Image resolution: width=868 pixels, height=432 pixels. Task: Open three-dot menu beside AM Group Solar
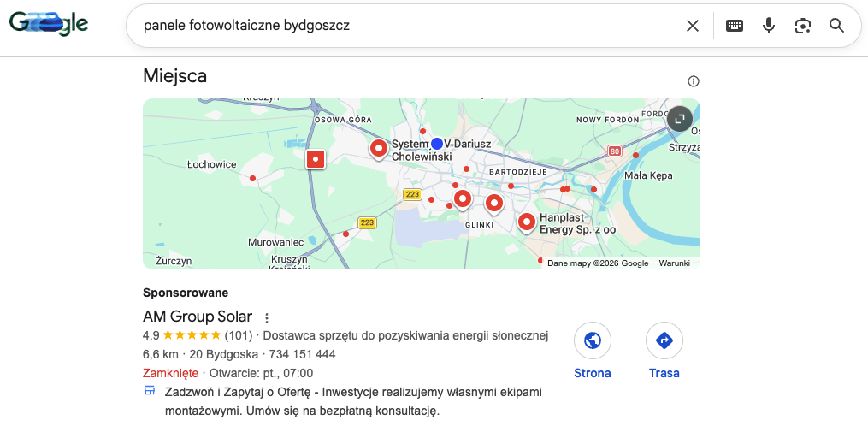(267, 318)
